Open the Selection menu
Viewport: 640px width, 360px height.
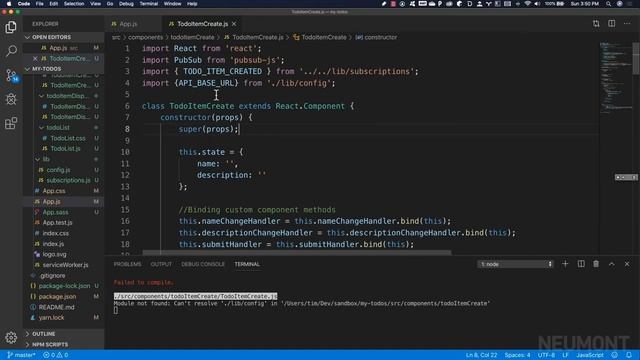click(74, 4)
